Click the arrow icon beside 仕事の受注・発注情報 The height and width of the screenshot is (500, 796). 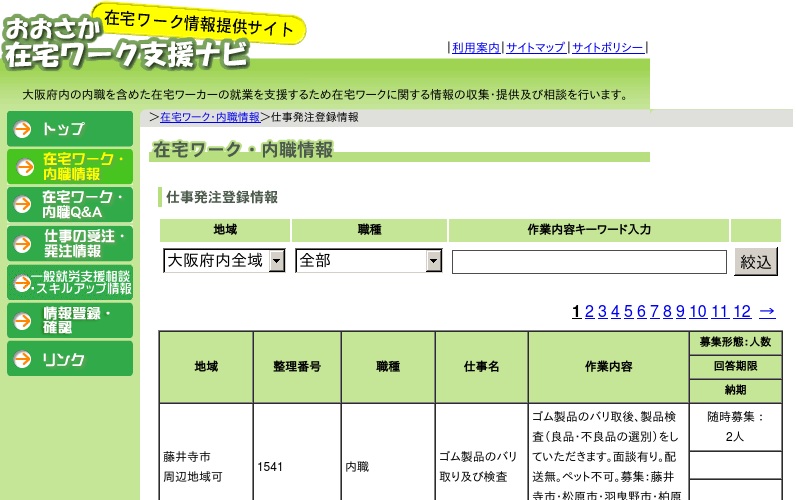click(22, 243)
